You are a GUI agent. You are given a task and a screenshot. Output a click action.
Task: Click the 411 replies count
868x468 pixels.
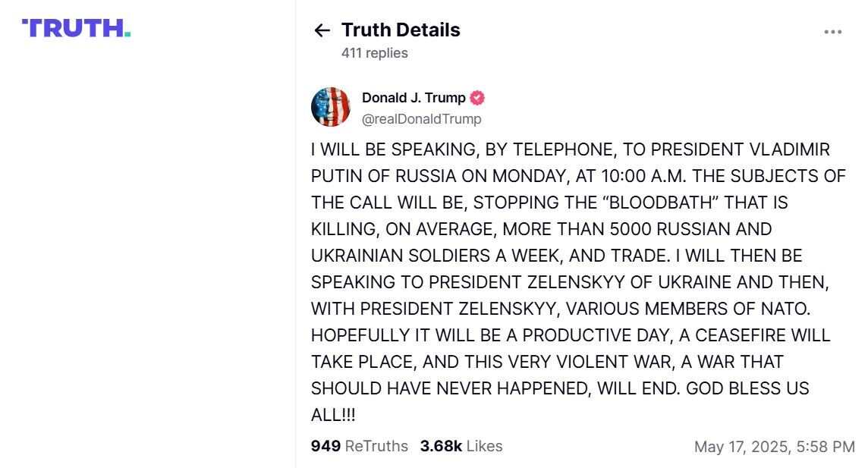pos(374,53)
